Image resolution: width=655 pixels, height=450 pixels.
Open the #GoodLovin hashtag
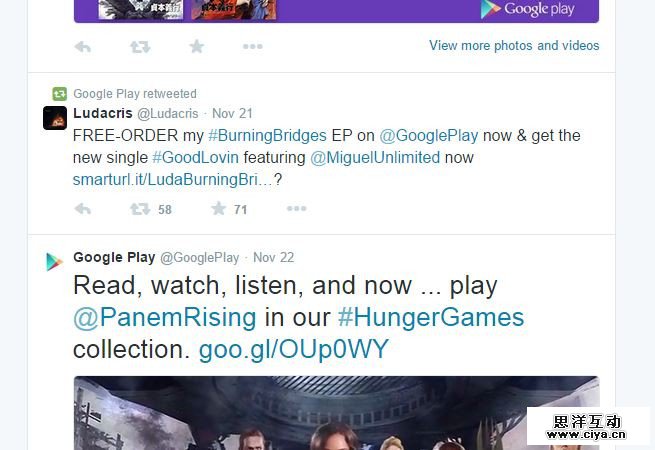(x=195, y=158)
